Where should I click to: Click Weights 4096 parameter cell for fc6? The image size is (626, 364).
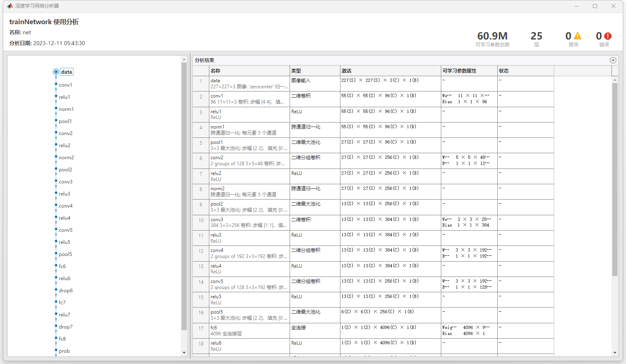click(x=469, y=331)
